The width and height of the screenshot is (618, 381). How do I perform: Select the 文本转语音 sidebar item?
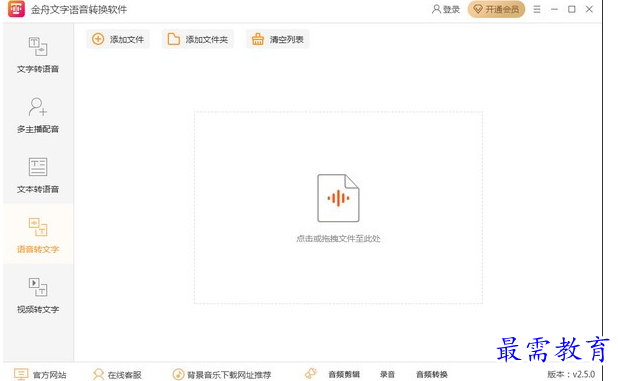(x=38, y=175)
